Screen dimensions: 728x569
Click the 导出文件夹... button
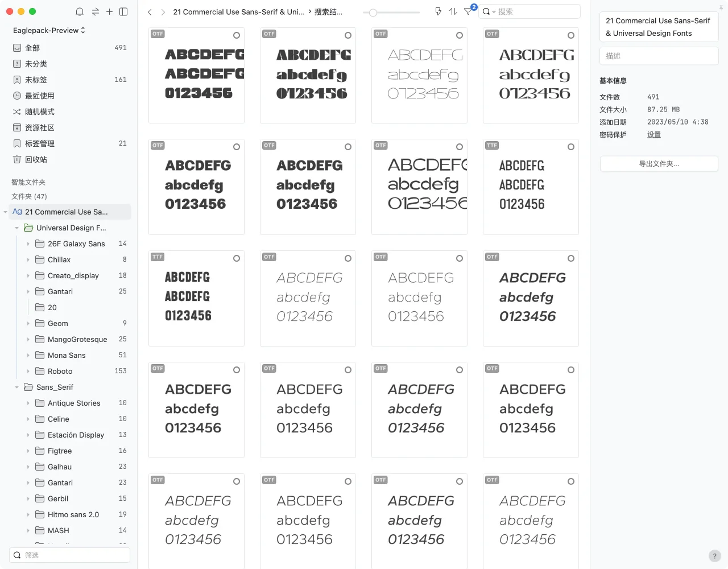659,164
